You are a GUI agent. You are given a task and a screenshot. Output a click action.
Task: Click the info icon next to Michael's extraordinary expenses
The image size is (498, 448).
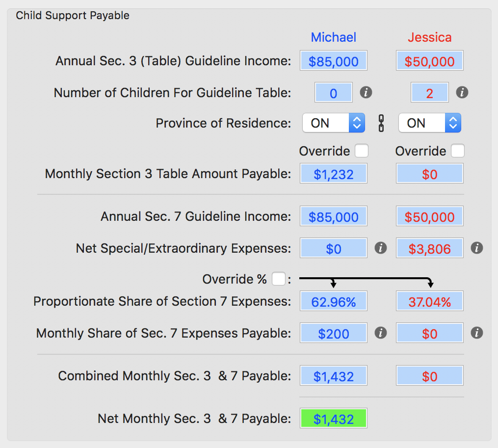[380, 248]
